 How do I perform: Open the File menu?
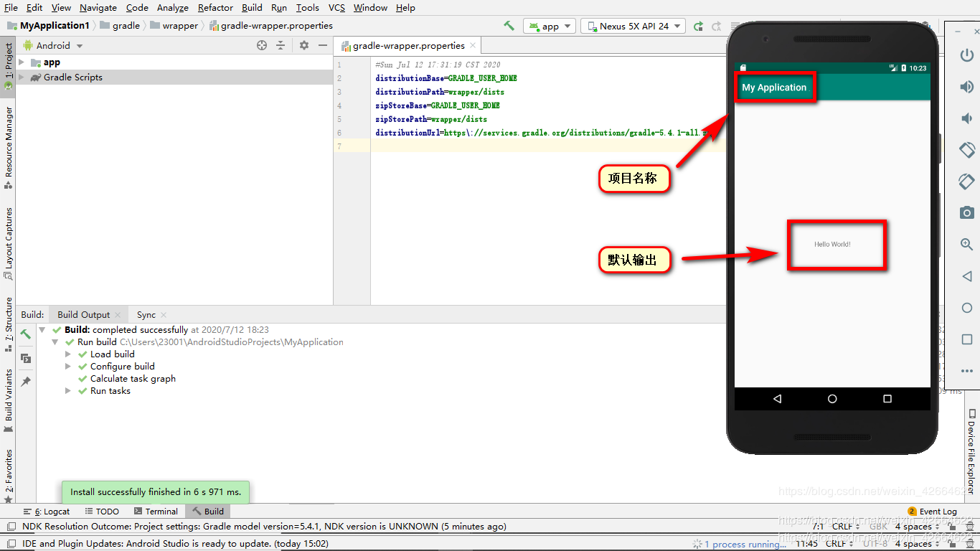(11, 7)
